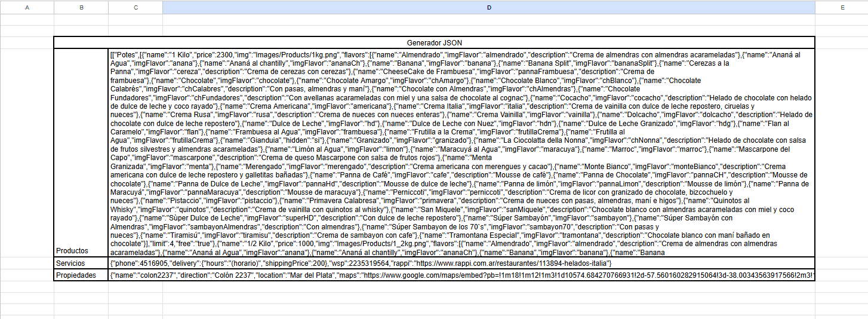The width and height of the screenshot is (868, 319).
Task: Select column B header
Action: tap(81, 7)
